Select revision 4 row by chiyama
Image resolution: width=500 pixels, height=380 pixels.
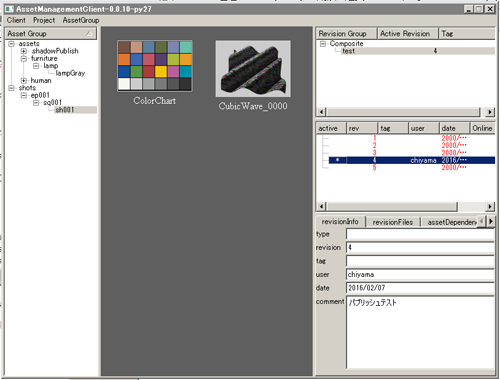coord(412,160)
